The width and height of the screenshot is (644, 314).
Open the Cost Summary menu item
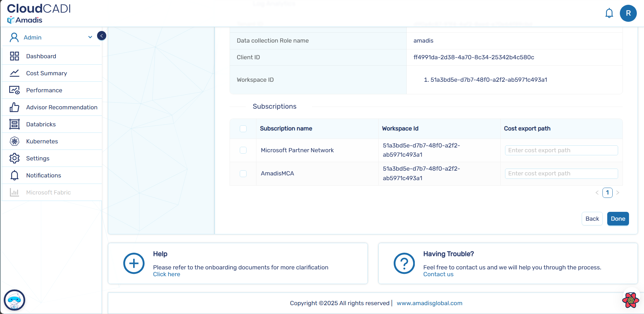coord(46,73)
